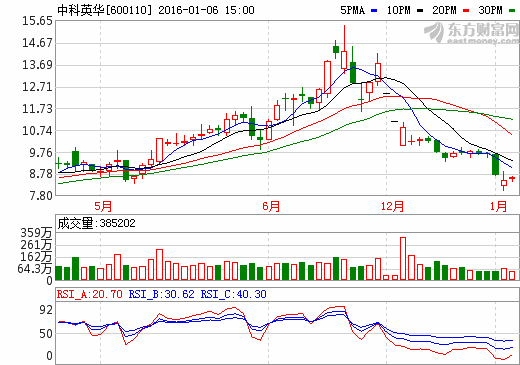Click the candlestick with the highest upper wick

[x=344, y=49]
